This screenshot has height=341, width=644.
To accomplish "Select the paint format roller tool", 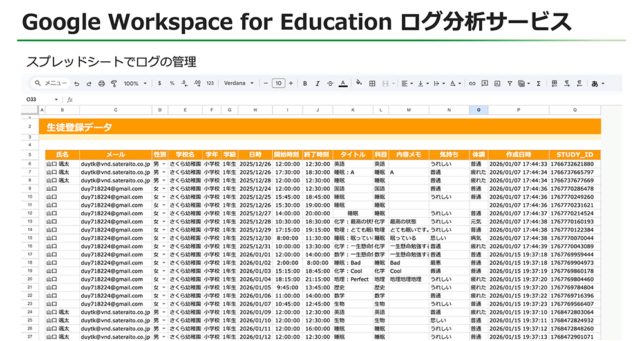I will [x=113, y=84].
